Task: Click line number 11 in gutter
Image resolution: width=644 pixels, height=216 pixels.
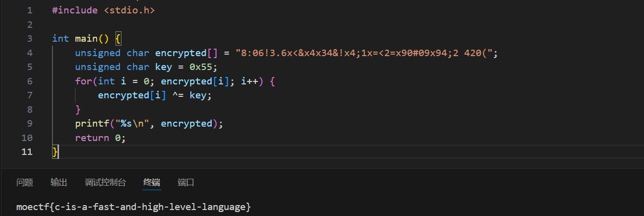Action: click(27, 151)
